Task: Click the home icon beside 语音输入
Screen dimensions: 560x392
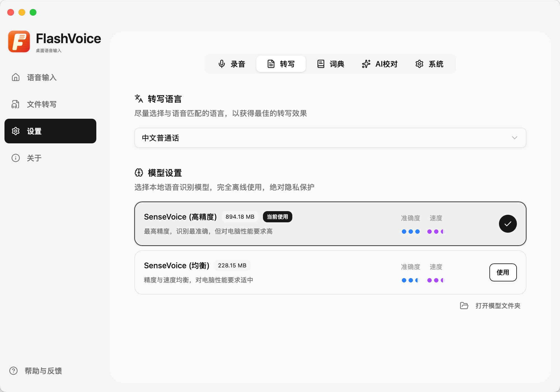Action: (16, 77)
